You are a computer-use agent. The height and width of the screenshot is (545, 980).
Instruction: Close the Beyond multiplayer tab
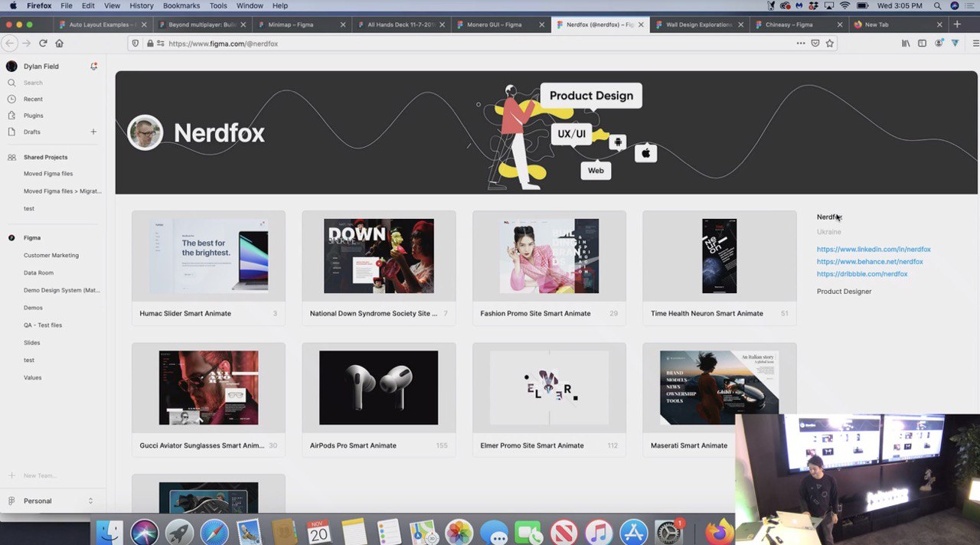click(x=243, y=24)
